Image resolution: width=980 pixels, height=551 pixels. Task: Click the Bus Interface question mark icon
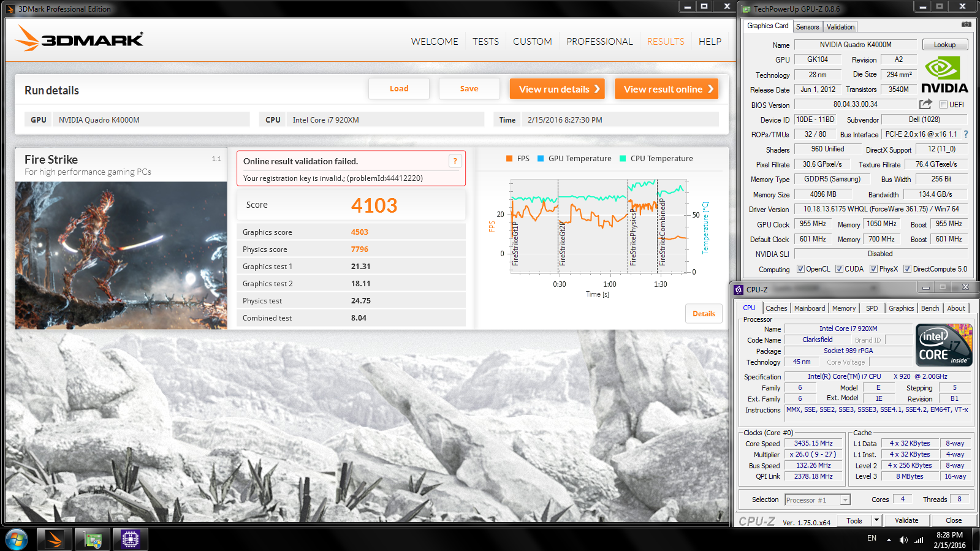[966, 134]
